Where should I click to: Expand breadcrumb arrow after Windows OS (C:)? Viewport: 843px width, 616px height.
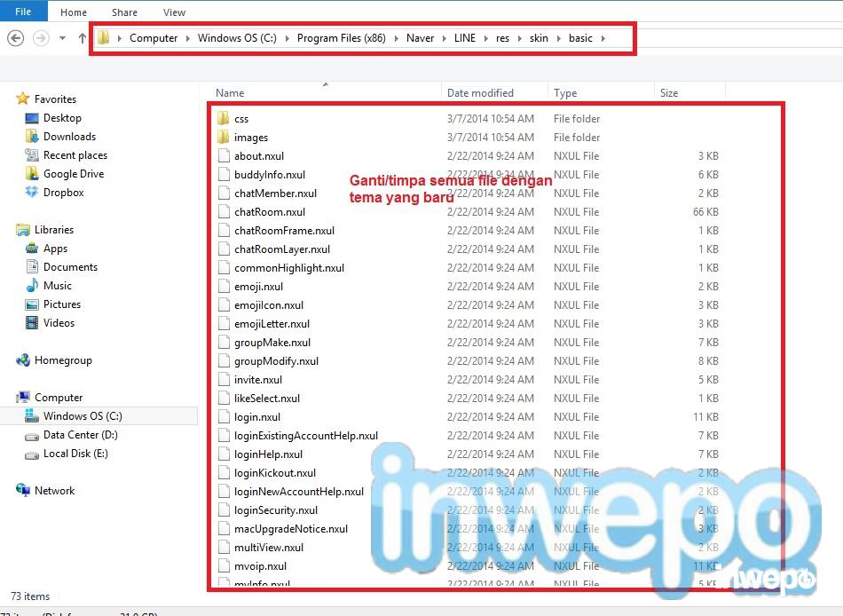pos(288,38)
